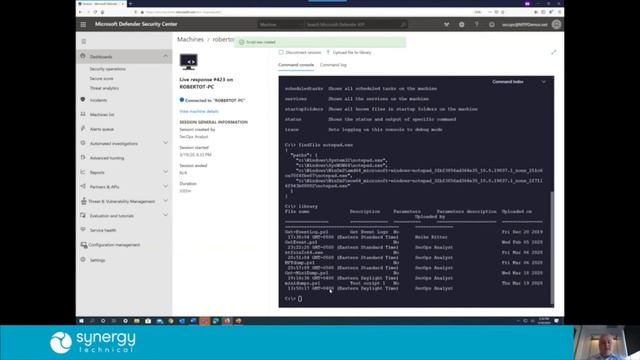Expand Evaluation and tutorials chevron

(x=165, y=215)
